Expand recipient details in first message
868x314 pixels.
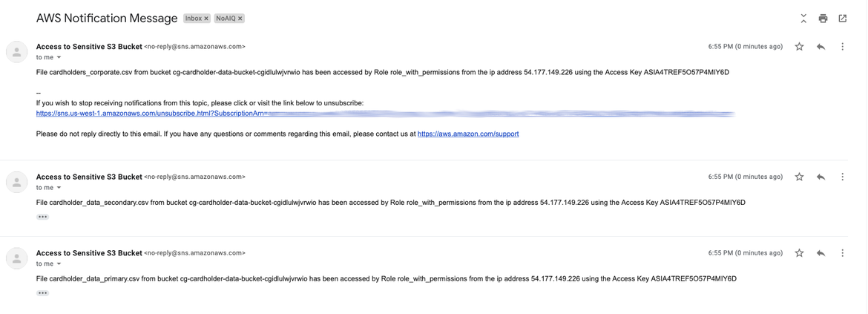pyautogui.click(x=59, y=57)
